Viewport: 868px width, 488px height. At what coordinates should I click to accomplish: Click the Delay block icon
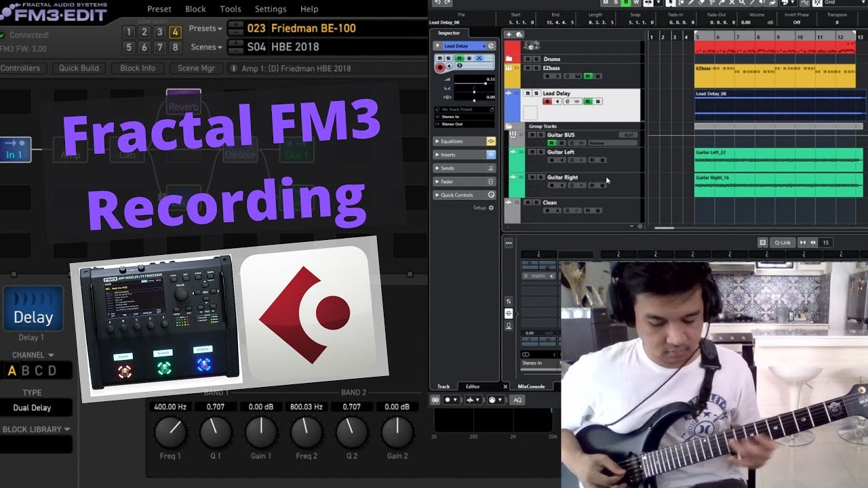coord(33,308)
